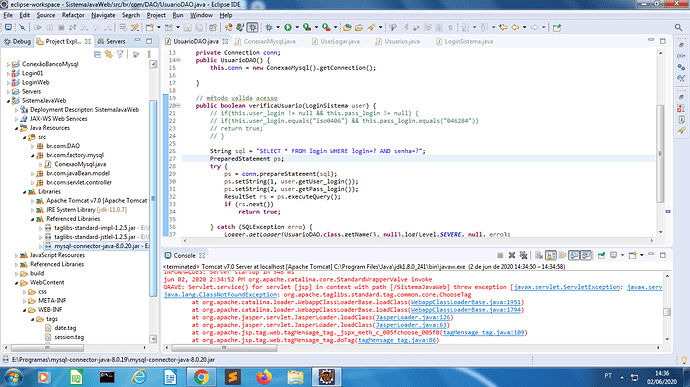The width and height of the screenshot is (690, 387).
Task: Click the Search magnifier icon at top right
Action: click(678, 27)
